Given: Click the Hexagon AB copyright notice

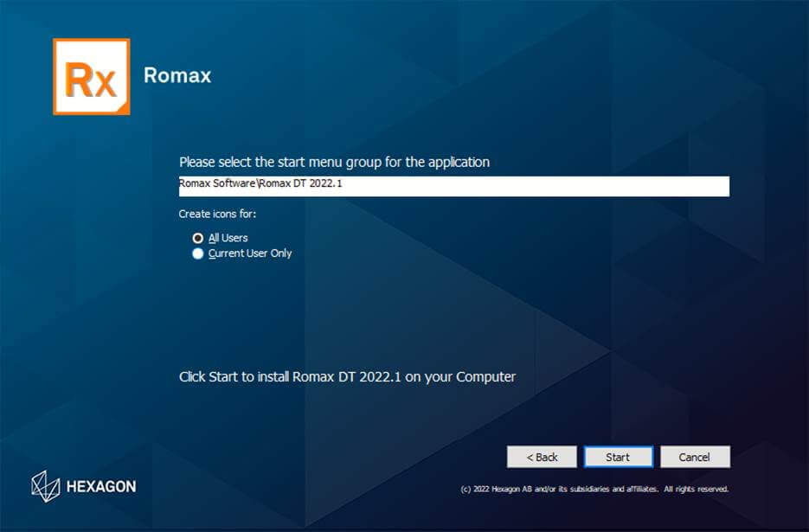Looking at the screenshot, I should coord(594,489).
